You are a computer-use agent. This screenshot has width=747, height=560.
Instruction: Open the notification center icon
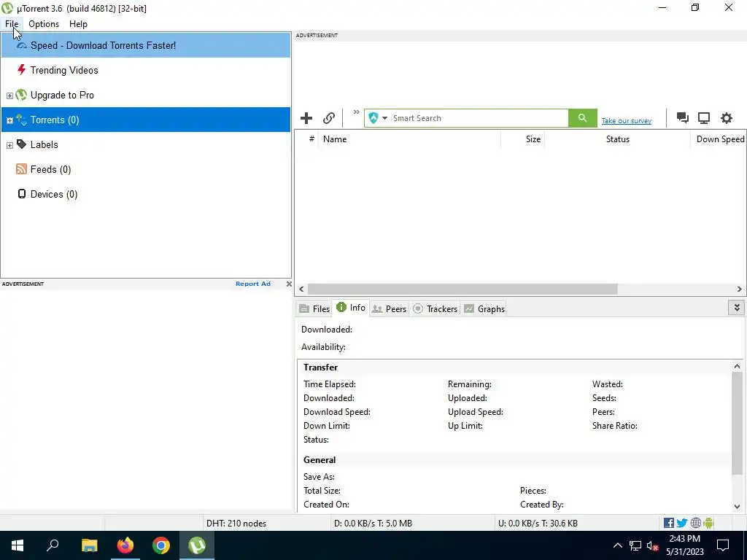(723, 545)
